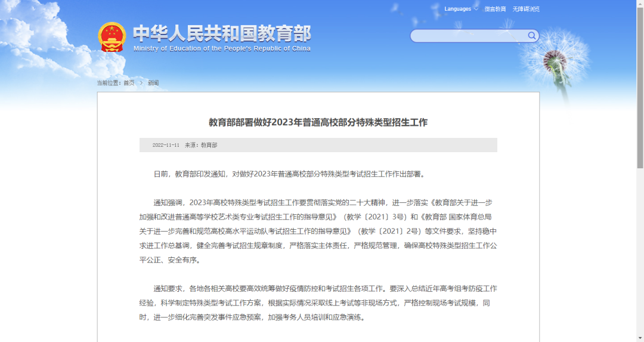Enable 无障碍浏览 accessible browsing
This screenshot has height=342, width=644.
point(525,9)
